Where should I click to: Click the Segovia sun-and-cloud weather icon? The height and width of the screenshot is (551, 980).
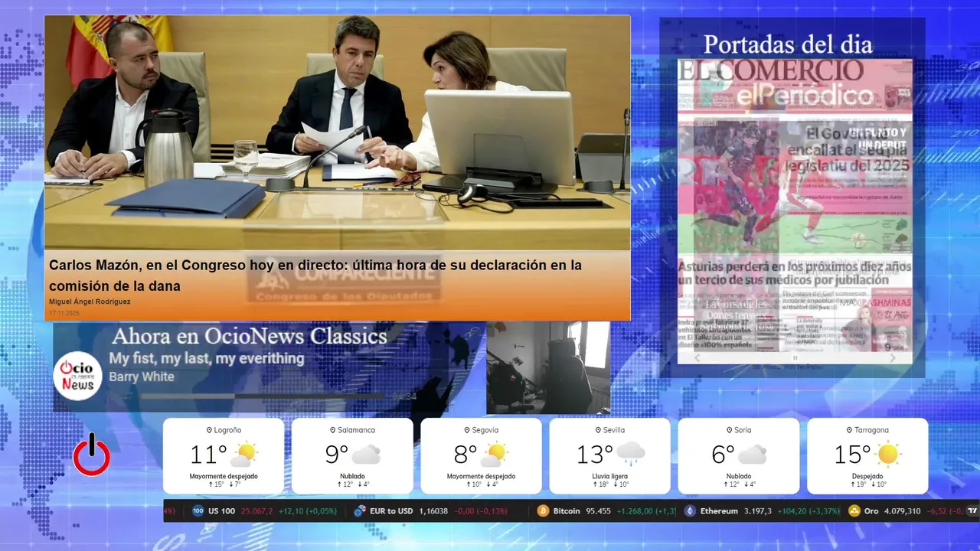click(x=495, y=455)
